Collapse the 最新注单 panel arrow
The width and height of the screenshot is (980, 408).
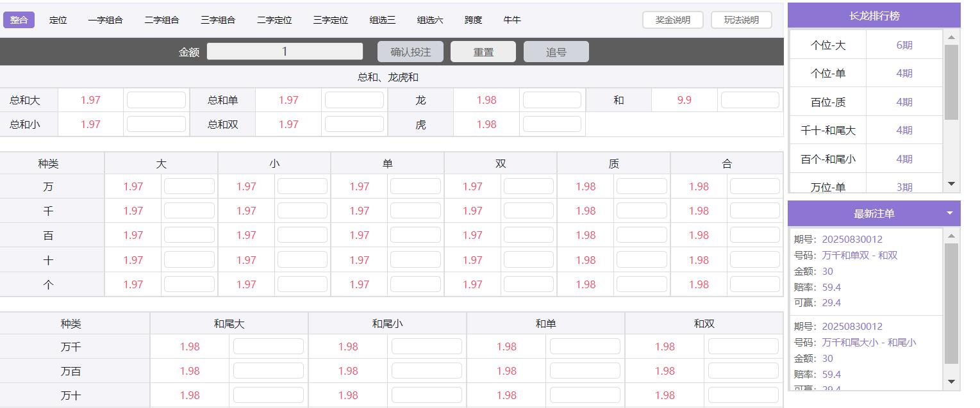949,213
